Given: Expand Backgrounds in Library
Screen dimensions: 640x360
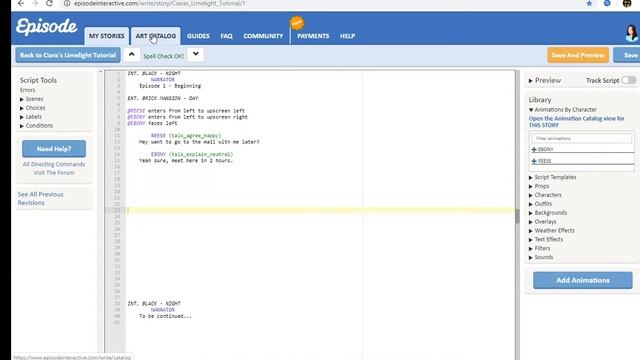Looking at the screenshot, I should tap(548, 213).
